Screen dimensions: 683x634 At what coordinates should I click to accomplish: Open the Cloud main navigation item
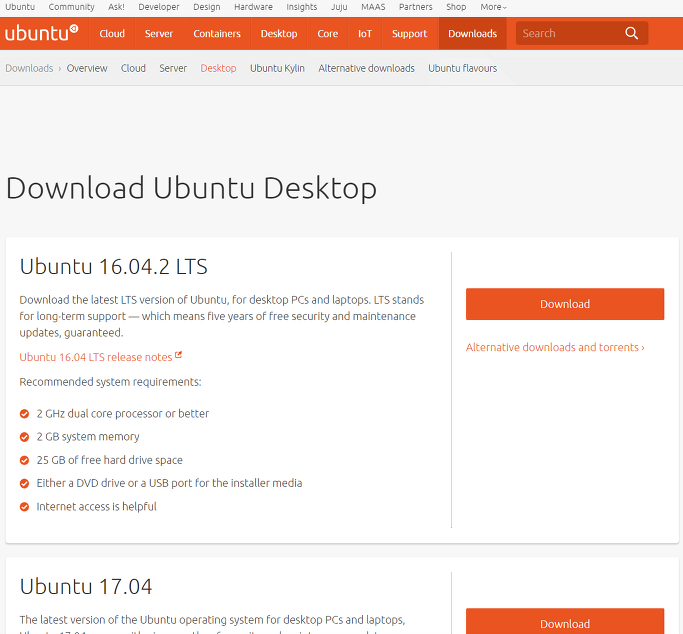[112, 34]
